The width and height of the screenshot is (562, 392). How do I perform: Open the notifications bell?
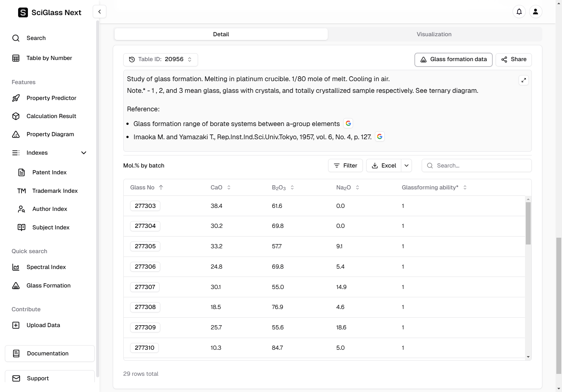(x=519, y=12)
